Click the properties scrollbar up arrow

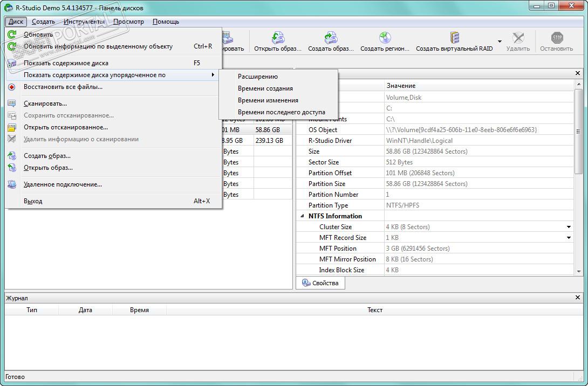(578, 84)
